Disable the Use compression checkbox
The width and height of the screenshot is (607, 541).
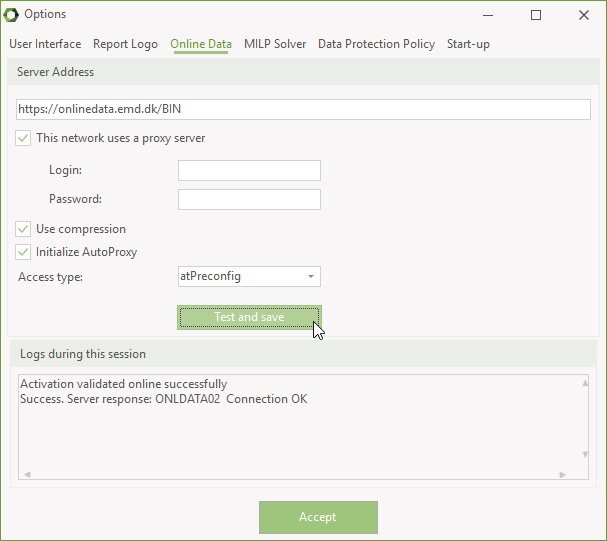pos(23,229)
